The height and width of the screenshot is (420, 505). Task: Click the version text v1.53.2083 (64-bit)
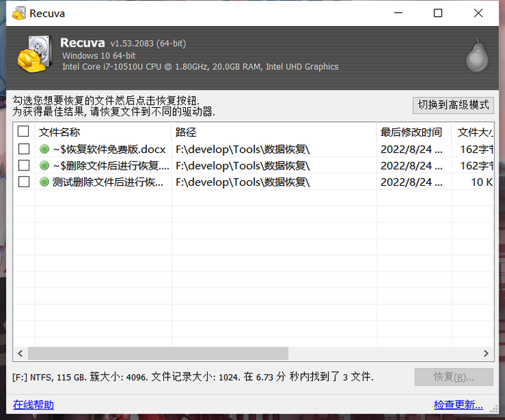point(148,43)
